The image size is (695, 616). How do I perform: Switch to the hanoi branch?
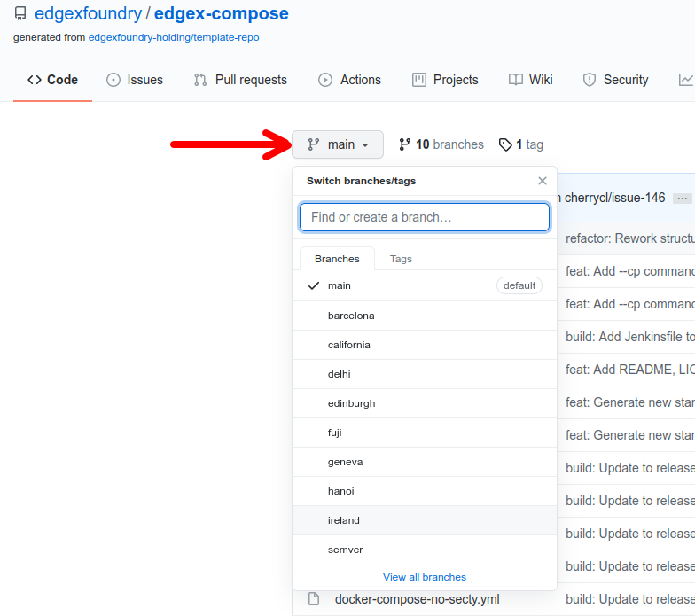tap(425, 491)
